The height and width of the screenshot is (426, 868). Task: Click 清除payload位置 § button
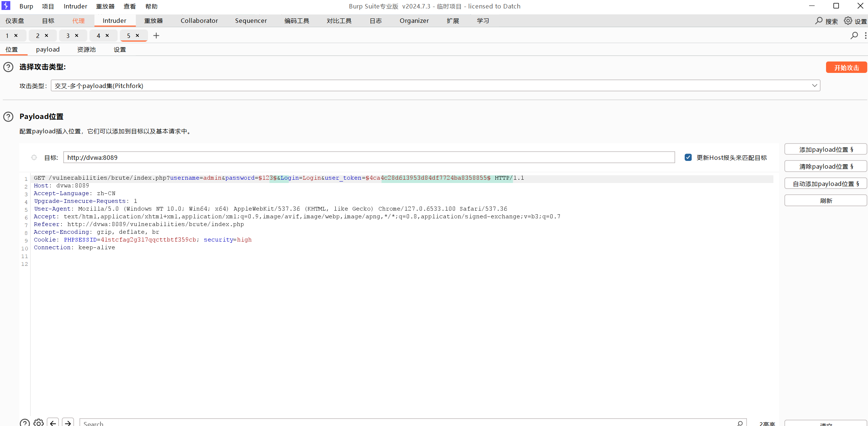[x=826, y=166]
